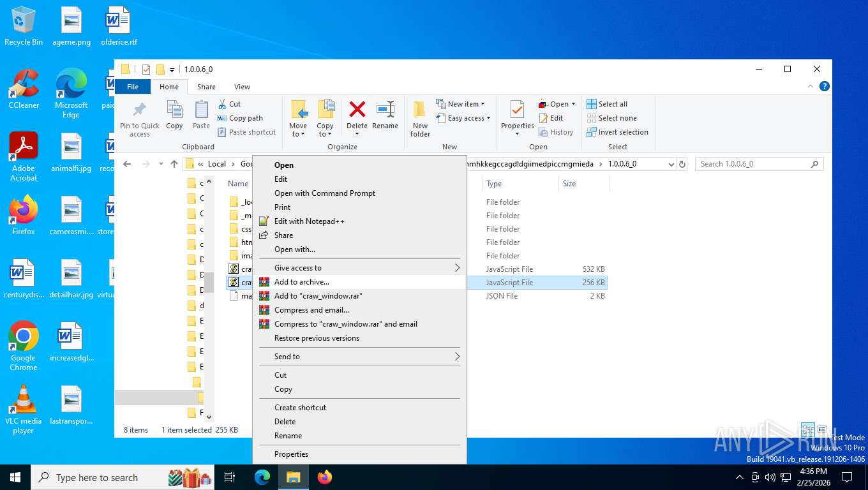Switch to the Share ribbon tab
Image resolution: width=868 pixels, height=490 pixels.
(206, 87)
